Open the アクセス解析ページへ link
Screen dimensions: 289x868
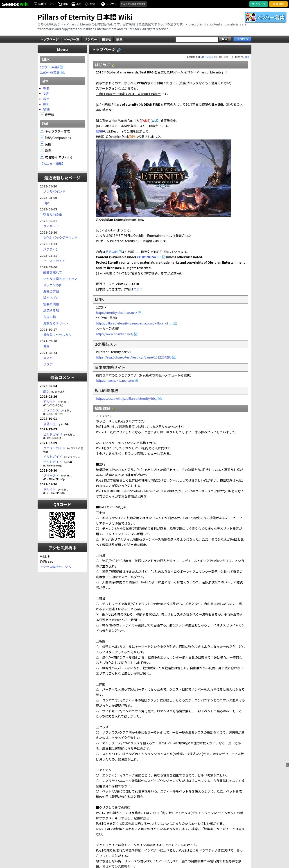(56, 567)
